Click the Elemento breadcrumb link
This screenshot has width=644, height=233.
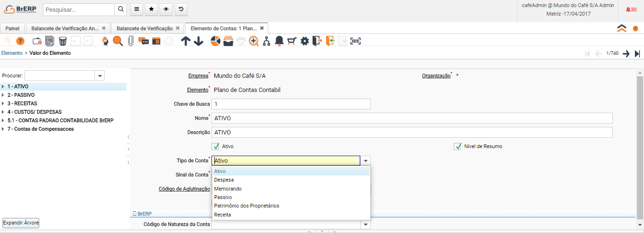[x=12, y=53]
